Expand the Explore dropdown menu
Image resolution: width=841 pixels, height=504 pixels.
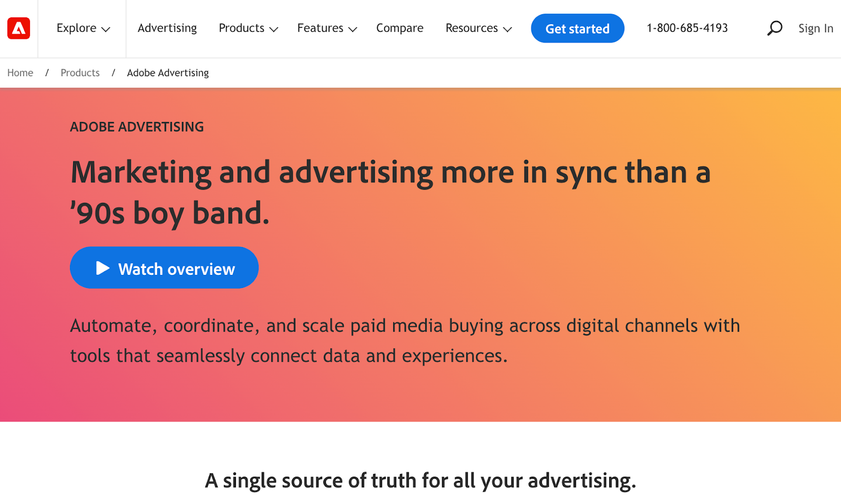tap(83, 28)
